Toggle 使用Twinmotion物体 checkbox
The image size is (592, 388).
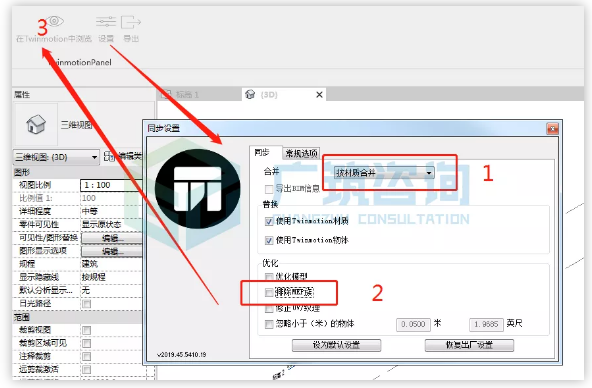click(269, 240)
